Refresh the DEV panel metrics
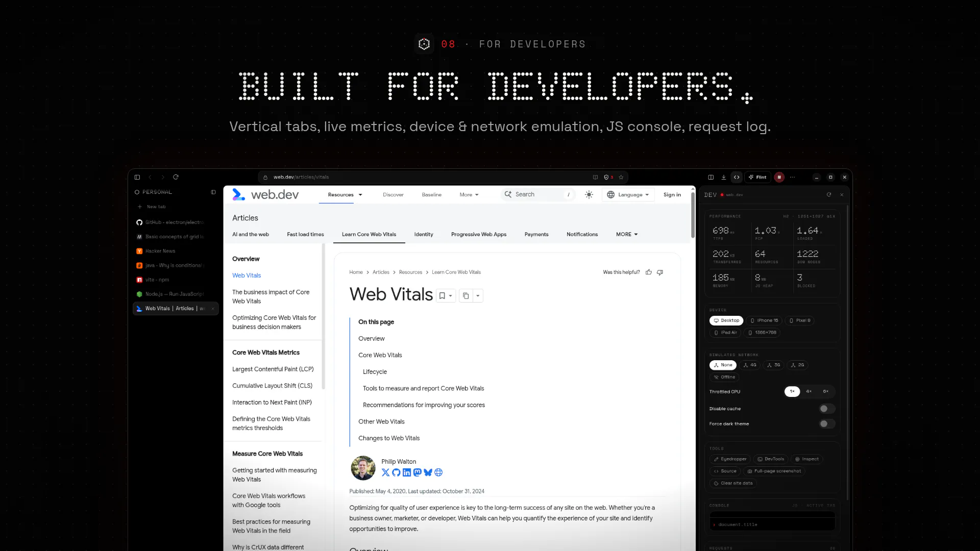The width and height of the screenshot is (980, 551). pyautogui.click(x=829, y=194)
